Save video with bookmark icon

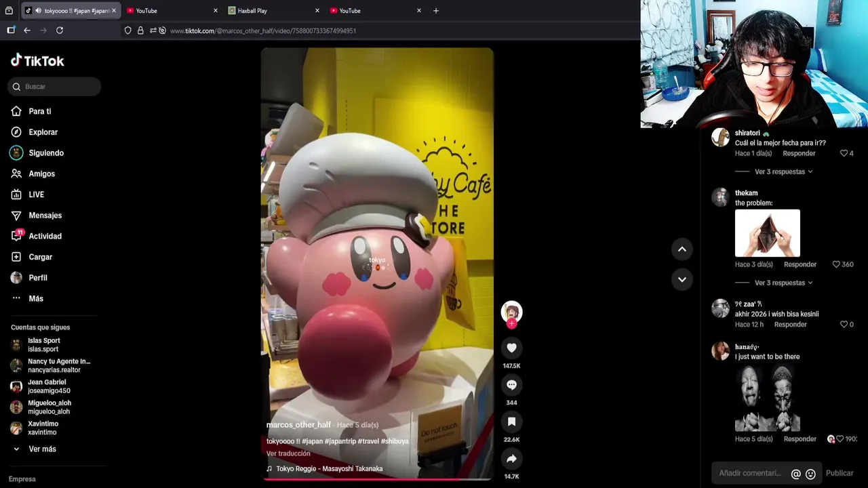(x=511, y=422)
